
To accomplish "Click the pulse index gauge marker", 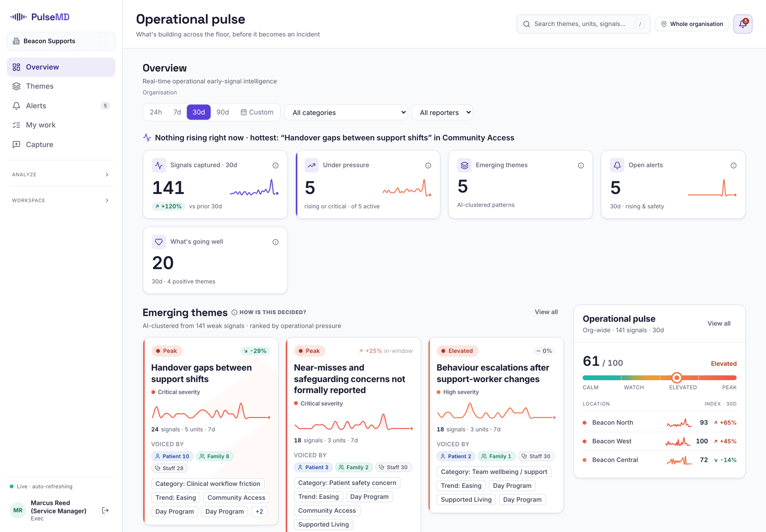I will (x=676, y=377).
